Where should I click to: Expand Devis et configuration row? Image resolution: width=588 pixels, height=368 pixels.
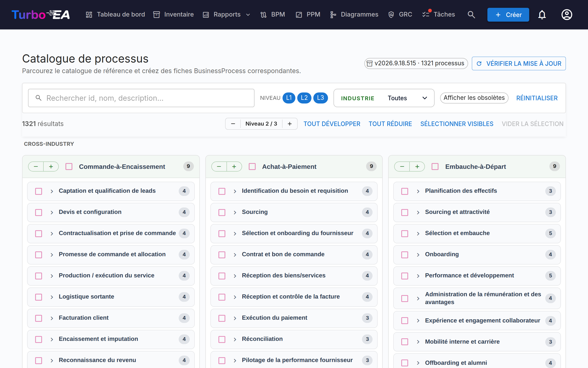pyautogui.click(x=52, y=212)
